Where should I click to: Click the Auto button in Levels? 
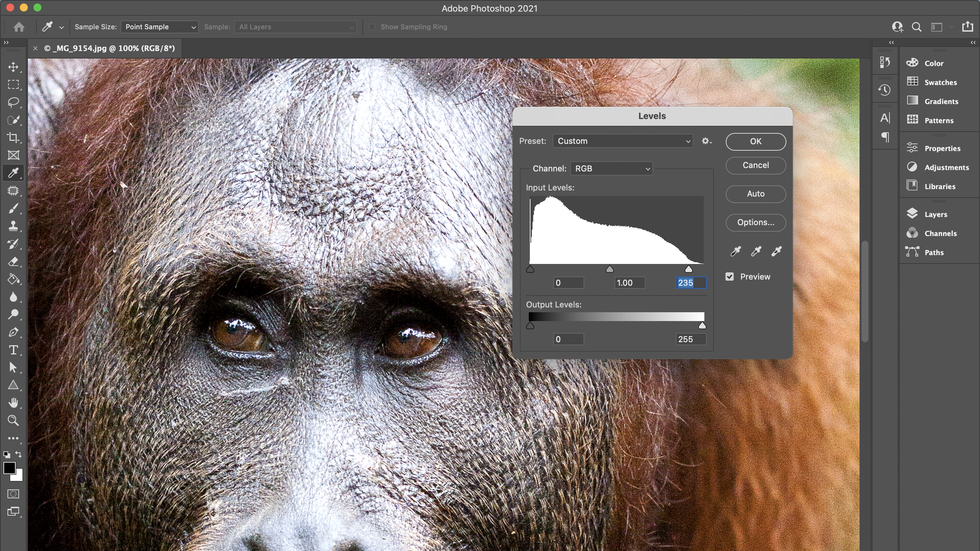[755, 194]
